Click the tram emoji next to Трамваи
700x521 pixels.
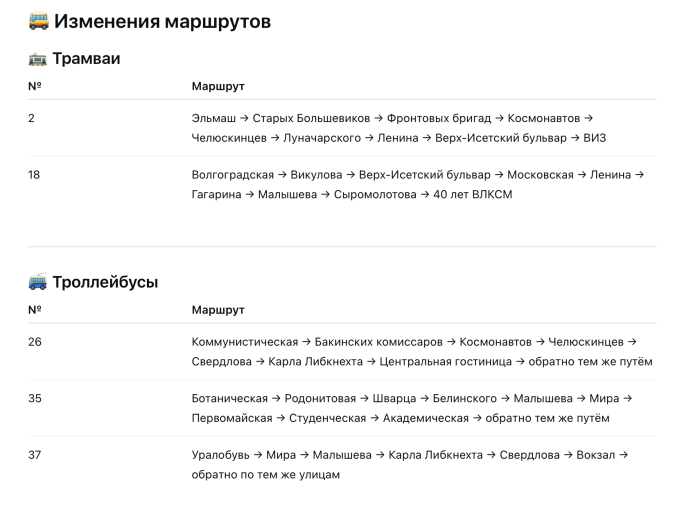pyautogui.click(x=37, y=59)
